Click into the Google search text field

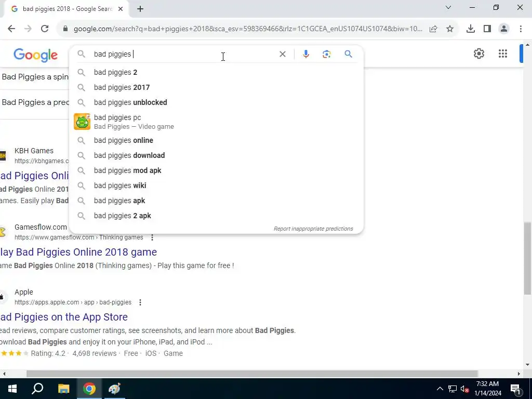(x=183, y=54)
